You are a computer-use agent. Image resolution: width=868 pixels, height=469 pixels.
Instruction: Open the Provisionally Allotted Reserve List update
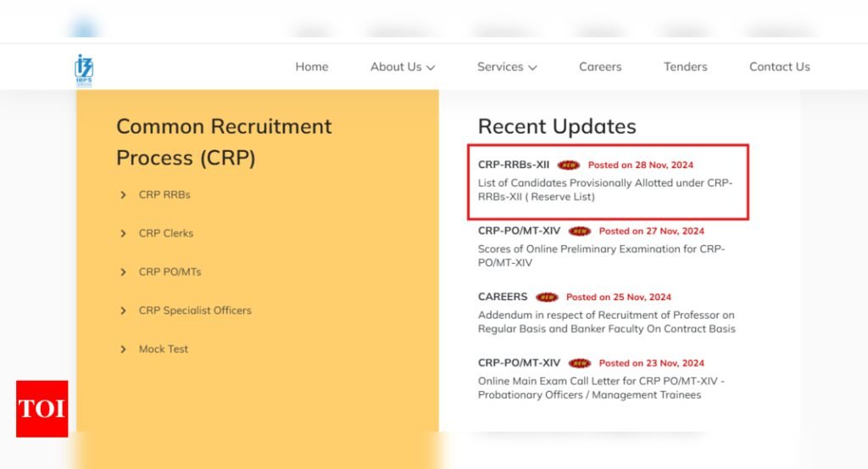tap(605, 189)
